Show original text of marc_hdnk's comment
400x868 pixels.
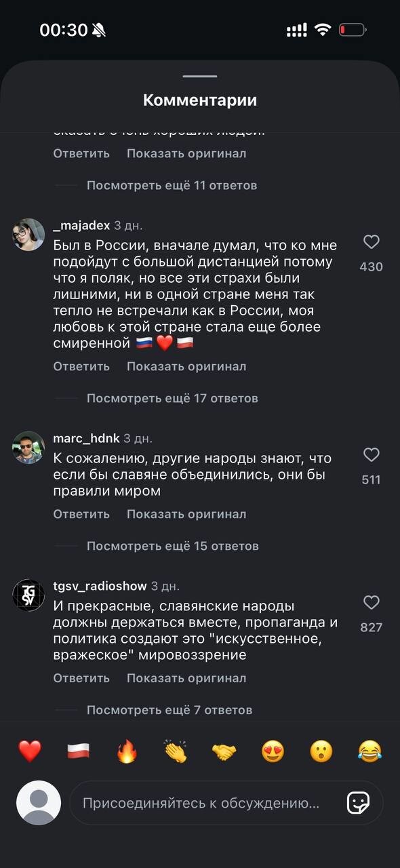tap(185, 514)
